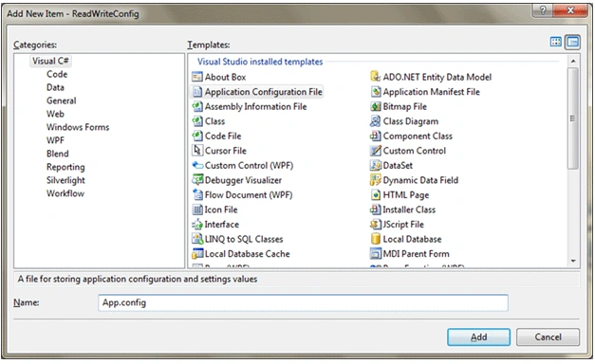Select the Local Database Cache icon

[x=197, y=254]
